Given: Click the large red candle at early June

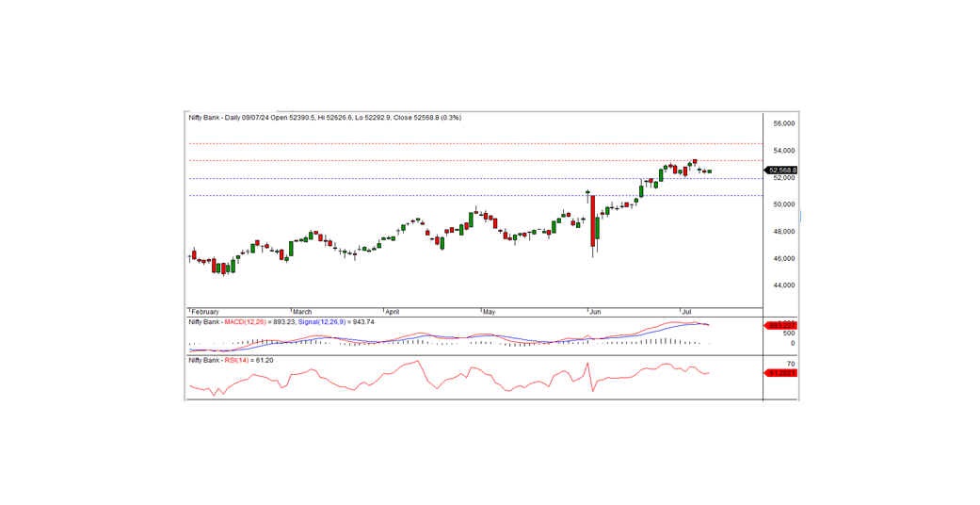Looking at the screenshot, I should click(592, 220).
